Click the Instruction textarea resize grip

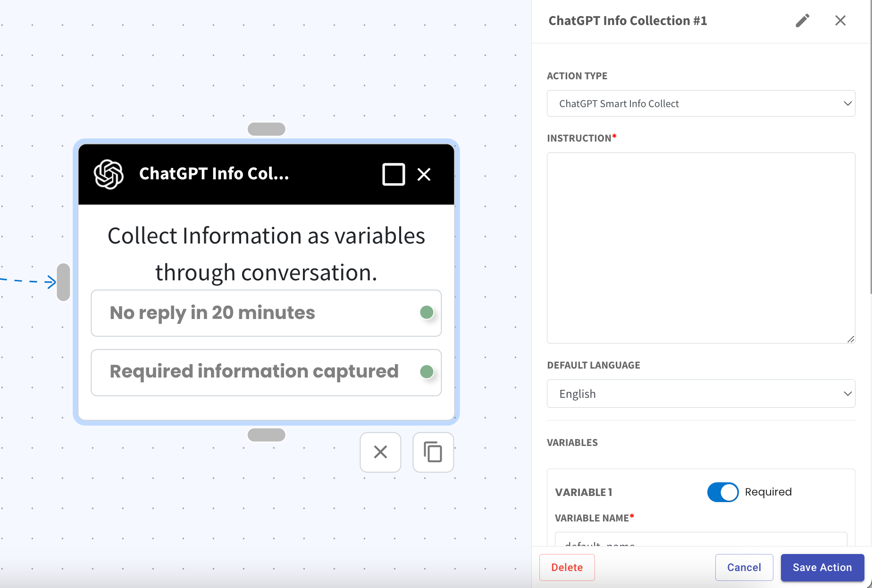[x=851, y=339]
